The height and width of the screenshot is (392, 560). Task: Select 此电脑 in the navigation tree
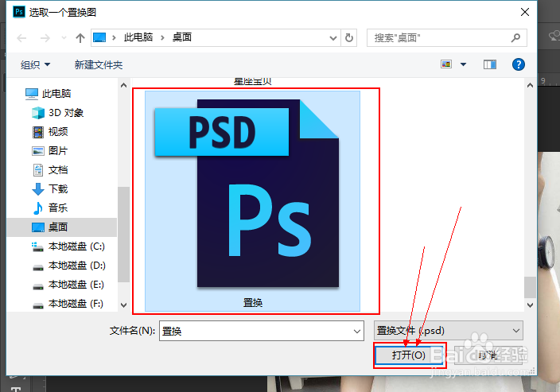49,94
